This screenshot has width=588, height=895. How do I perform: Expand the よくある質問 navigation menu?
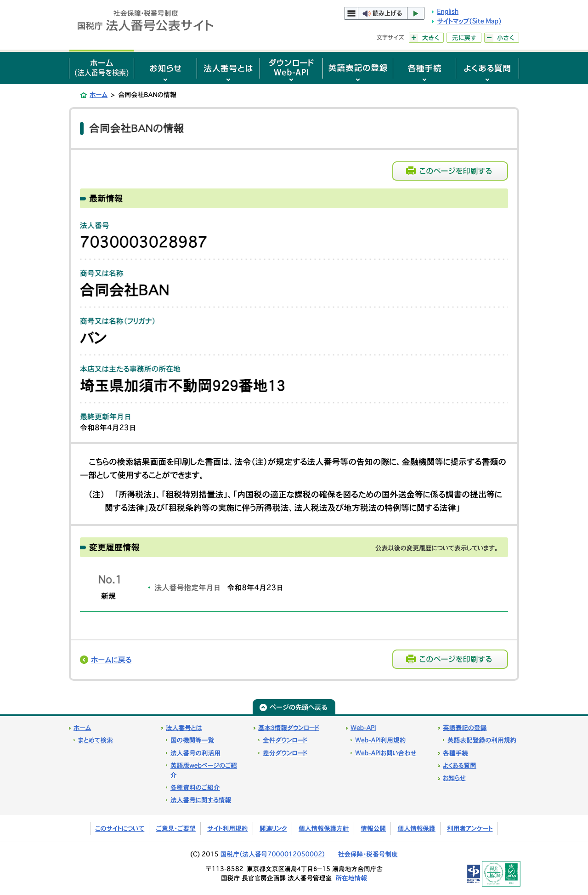pos(487,68)
